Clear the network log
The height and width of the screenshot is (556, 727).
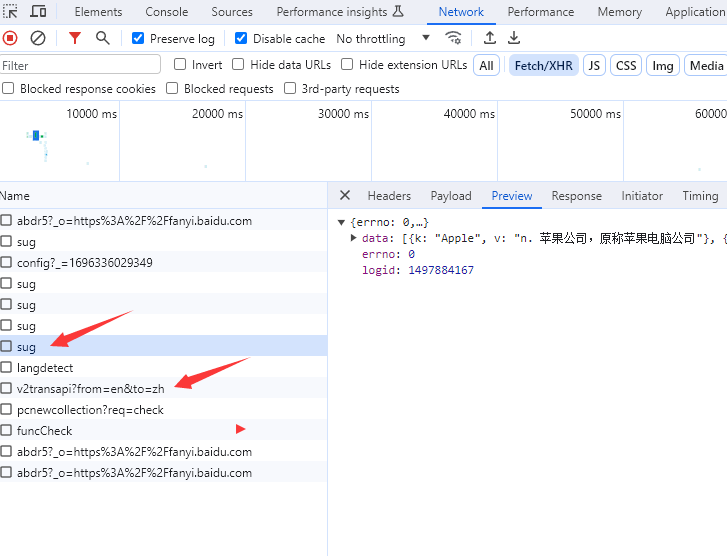point(38,38)
